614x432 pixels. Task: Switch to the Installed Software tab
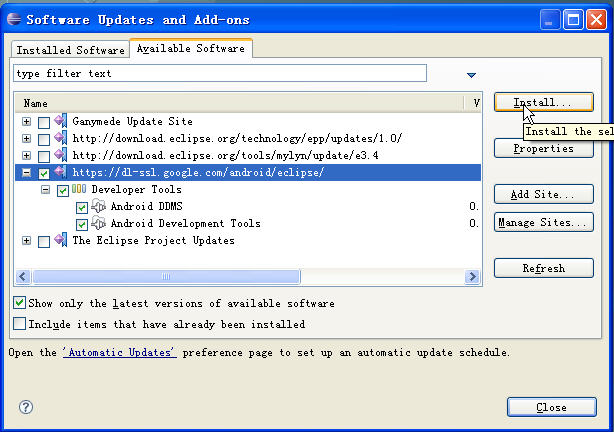[x=70, y=50]
